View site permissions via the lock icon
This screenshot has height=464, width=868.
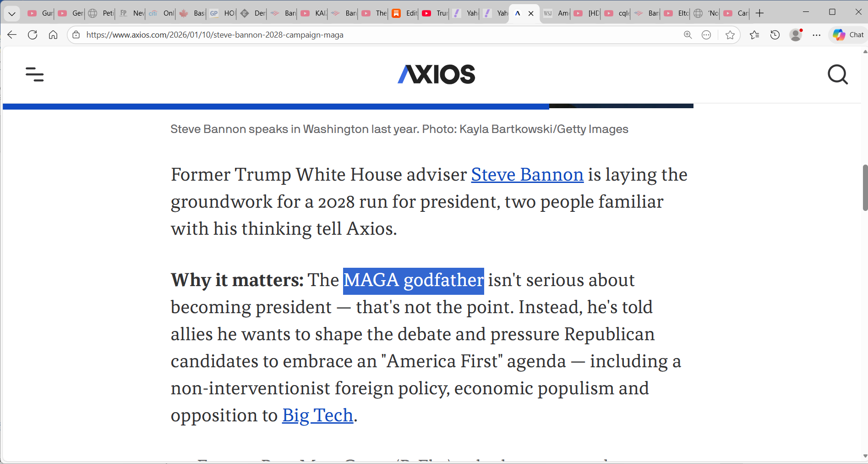pos(76,35)
